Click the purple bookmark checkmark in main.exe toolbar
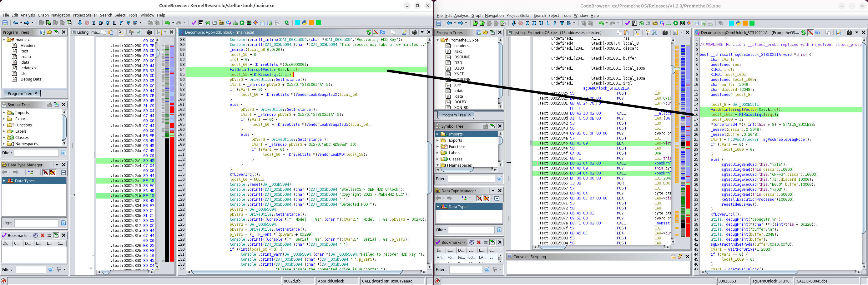This screenshot has width=868, height=285. pyautogui.click(x=194, y=23)
